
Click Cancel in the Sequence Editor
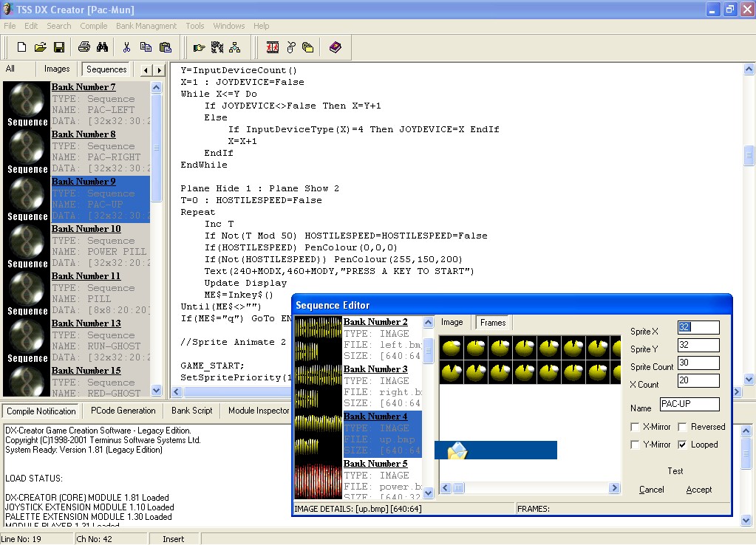coord(651,490)
